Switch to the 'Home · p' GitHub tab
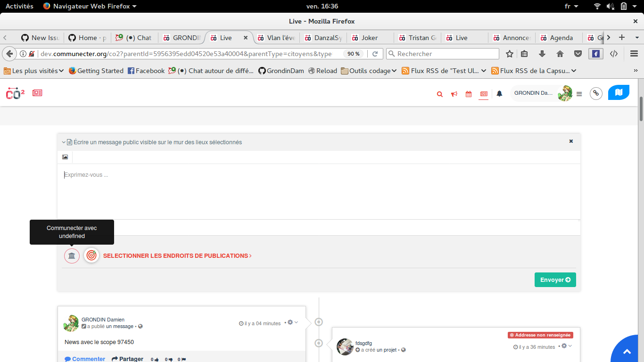 [87, 38]
